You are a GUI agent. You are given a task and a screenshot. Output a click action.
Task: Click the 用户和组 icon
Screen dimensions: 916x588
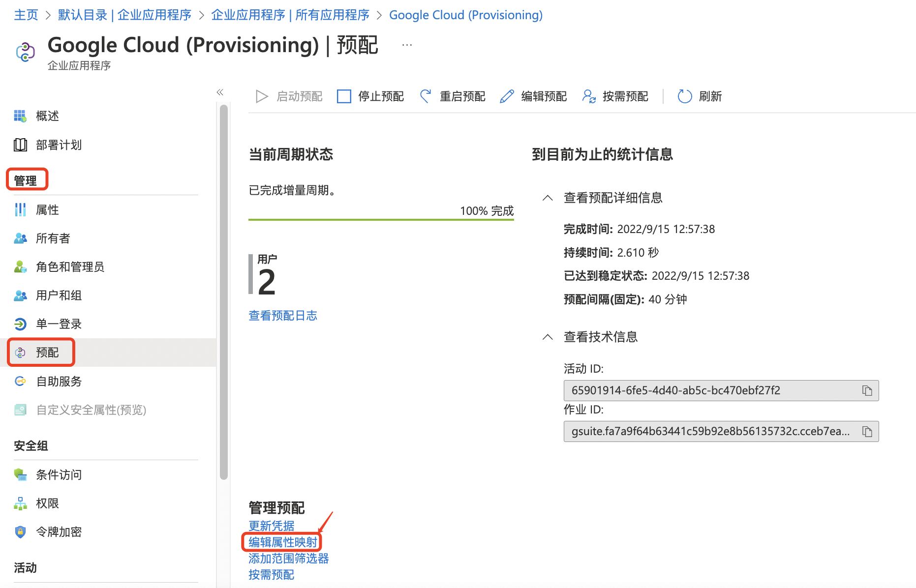[x=20, y=295]
